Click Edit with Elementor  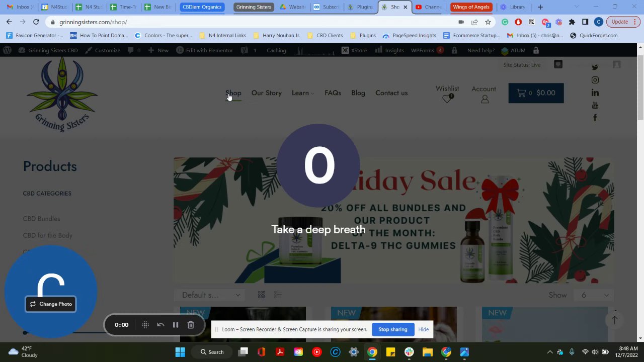pos(204,50)
